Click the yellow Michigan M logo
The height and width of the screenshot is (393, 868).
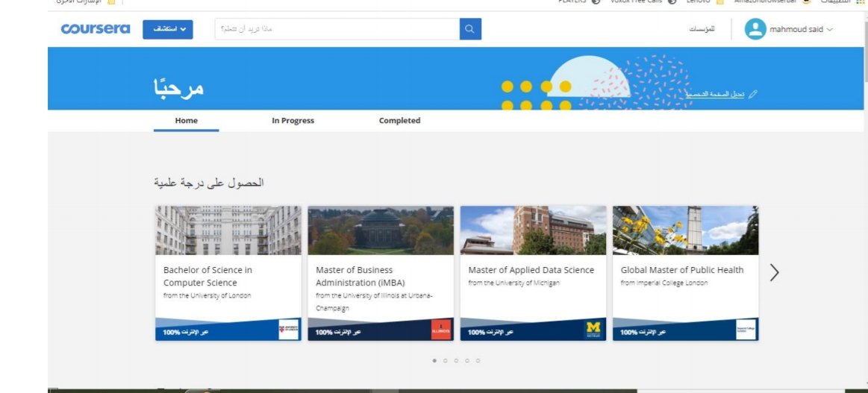pos(593,329)
